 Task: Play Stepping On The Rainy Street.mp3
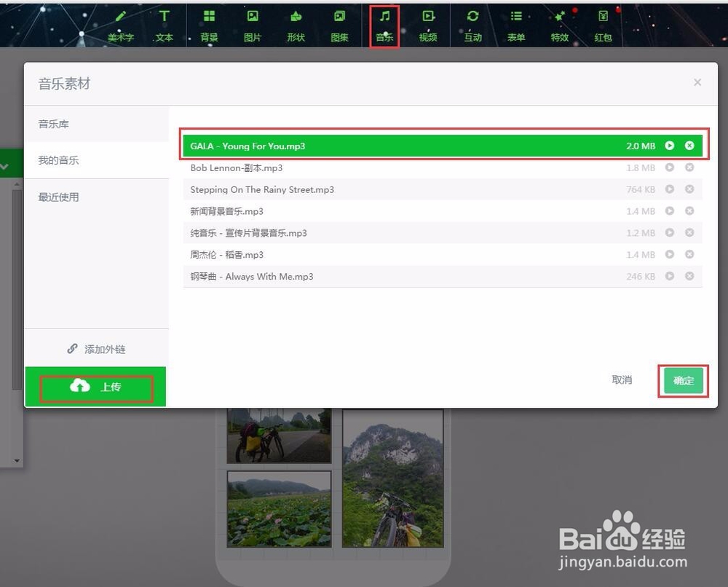(670, 189)
